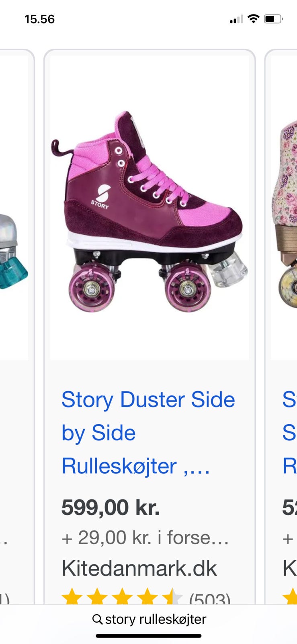Tap the home indicator bar
Screen dimensions: 297x644
tap(149, 636)
